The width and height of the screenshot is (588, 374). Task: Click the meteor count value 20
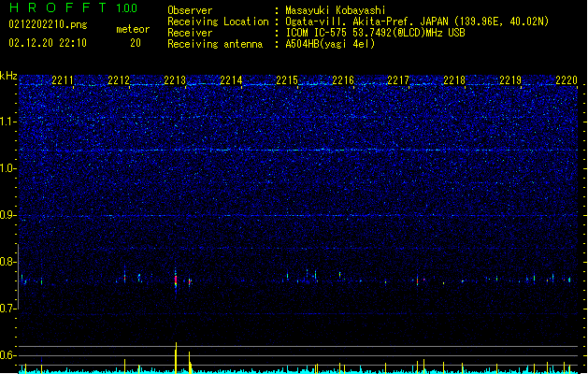tap(136, 43)
